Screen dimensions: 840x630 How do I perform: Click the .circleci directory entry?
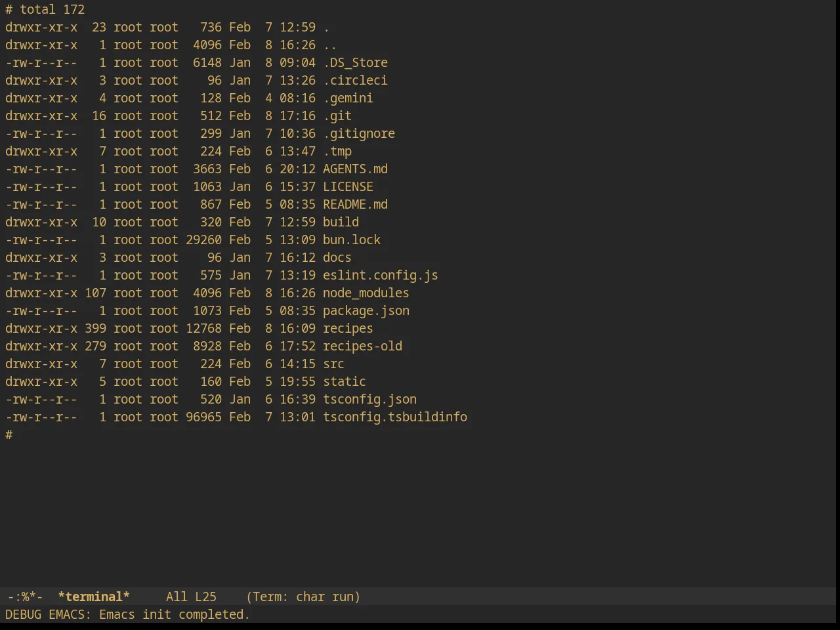point(355,80)
